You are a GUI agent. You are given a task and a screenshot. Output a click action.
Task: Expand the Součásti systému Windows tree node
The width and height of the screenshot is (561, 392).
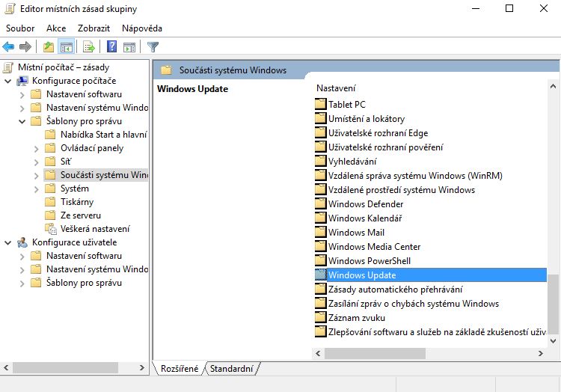[36, 176]
